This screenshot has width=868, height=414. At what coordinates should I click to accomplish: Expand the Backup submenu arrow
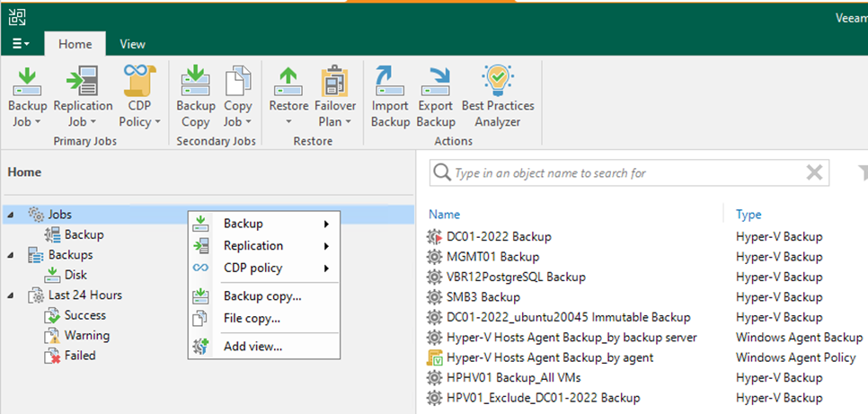326,225
